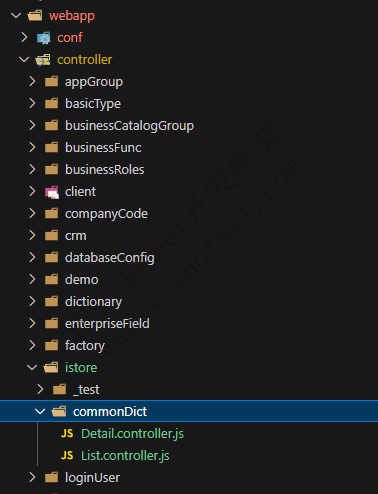378x494 pixels.
Task: Expand the businessFunc folder chevron
Action: coord(32,147)
